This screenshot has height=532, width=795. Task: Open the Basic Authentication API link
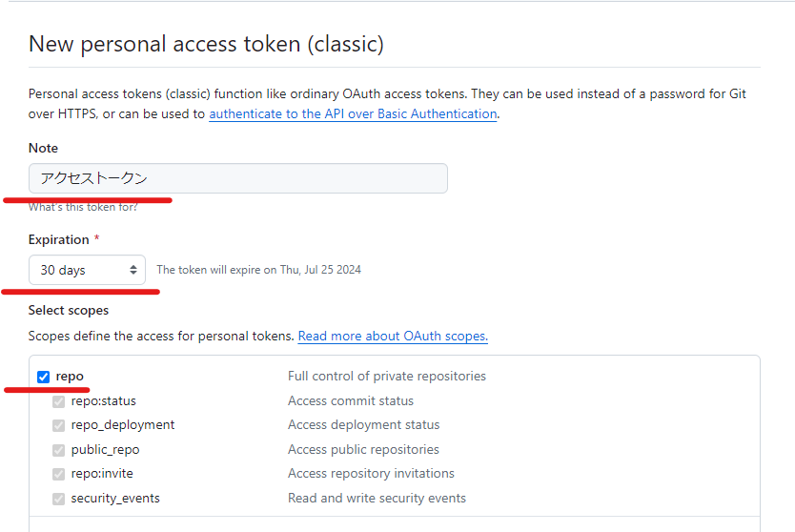click(x=353, y=113)
